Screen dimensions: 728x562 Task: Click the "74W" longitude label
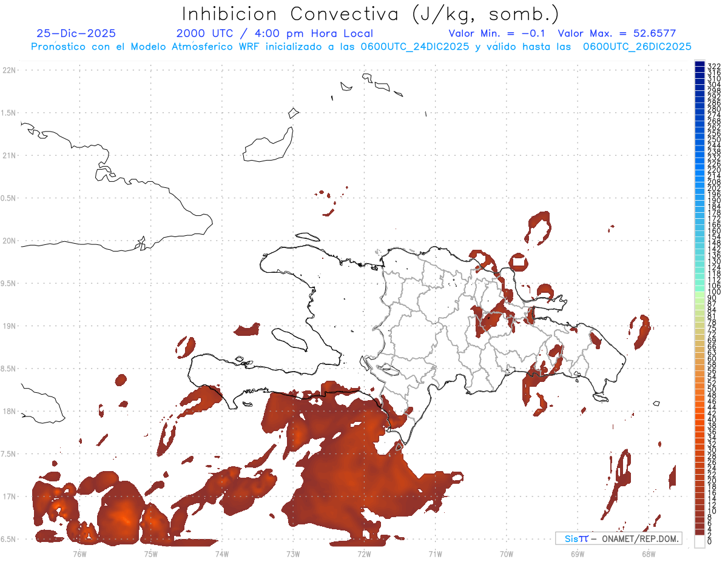pyautogui.click(x=222, y=554)
